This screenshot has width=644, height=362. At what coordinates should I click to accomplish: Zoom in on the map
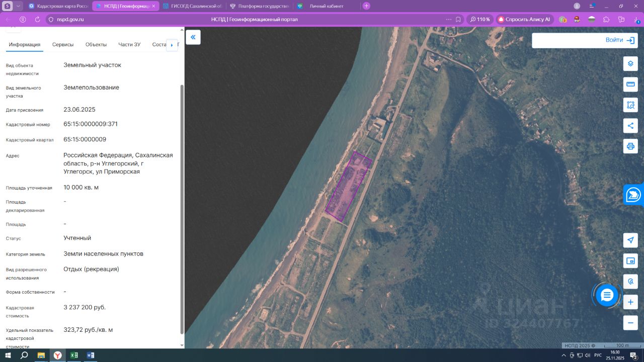pos(630,302)
